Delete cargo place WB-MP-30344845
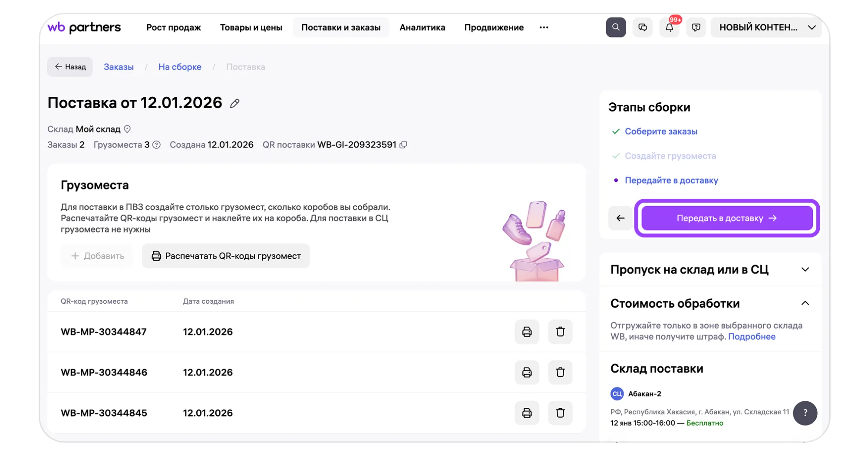The width and height of the screenshot is (868, 456). coord(560,413)
